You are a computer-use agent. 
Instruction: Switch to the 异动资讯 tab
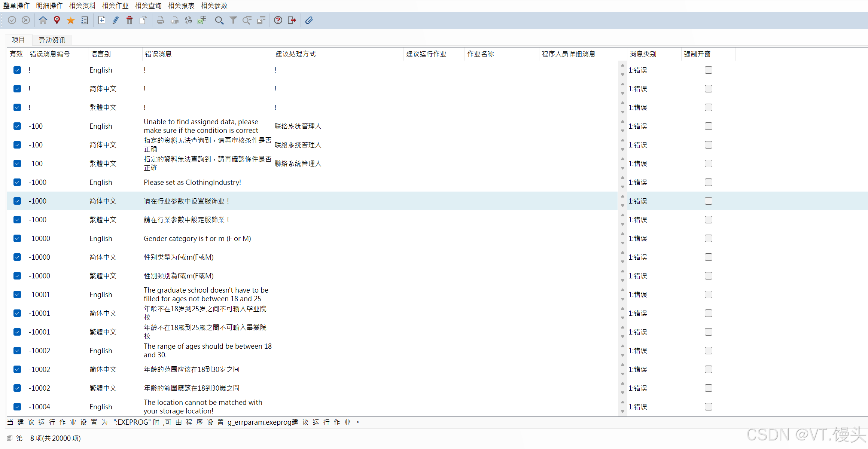[x=52, y=40]
